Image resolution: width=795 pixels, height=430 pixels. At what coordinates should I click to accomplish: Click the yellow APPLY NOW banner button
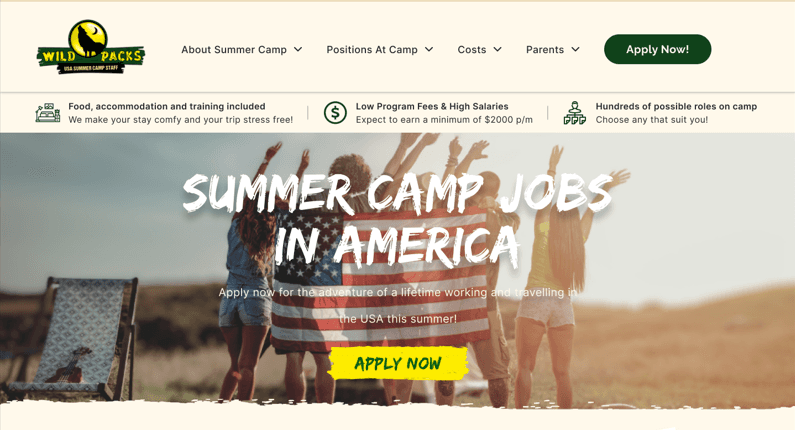tap(398, 363)
